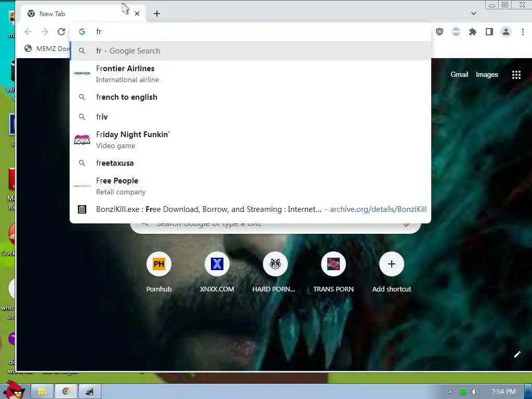Screen dimensions: 532x399
Task: Open the third taskbar application icon
Action: click(89, 392)
